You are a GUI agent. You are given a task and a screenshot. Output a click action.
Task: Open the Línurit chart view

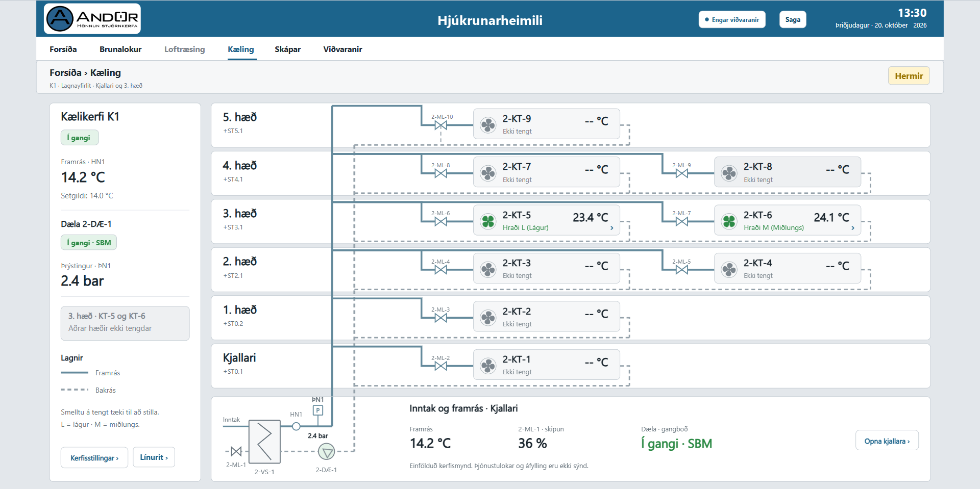tap(154, 457)
